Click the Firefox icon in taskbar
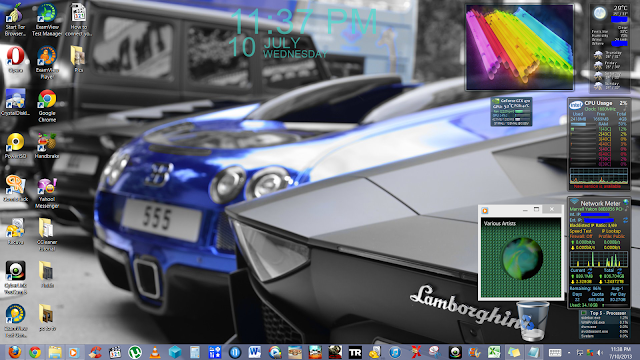640x360 pixels. pyautogui.click(x=15, y=352)
